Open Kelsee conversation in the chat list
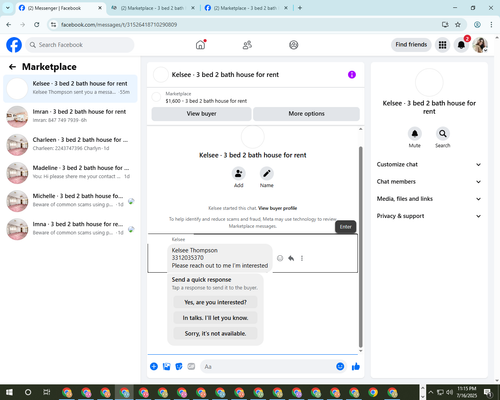This screenshot has height=400, width=500. [x=70, y=89]
